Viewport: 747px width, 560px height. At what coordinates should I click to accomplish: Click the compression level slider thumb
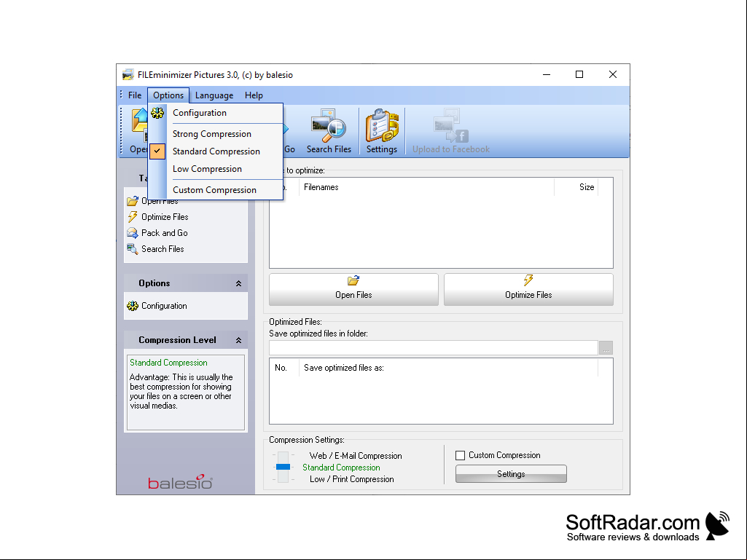(x=283, y=467)
